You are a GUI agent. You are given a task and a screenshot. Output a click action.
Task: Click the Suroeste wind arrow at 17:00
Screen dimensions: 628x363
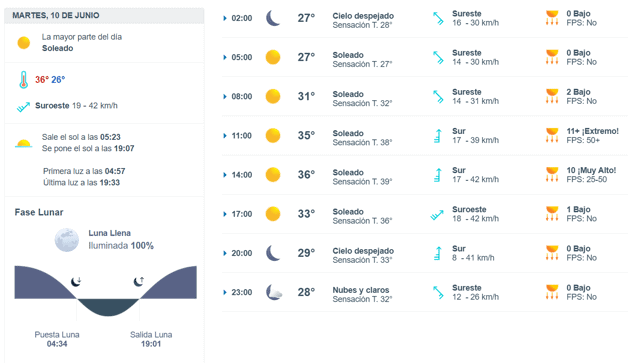[437, 215]
